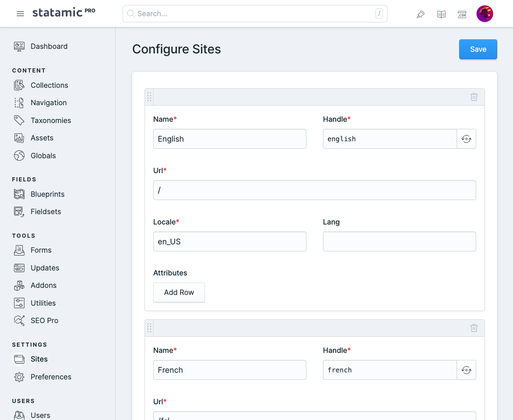
Task: Grab the English site drag handle
Action: pyautogui.click(x=149, y=97)
